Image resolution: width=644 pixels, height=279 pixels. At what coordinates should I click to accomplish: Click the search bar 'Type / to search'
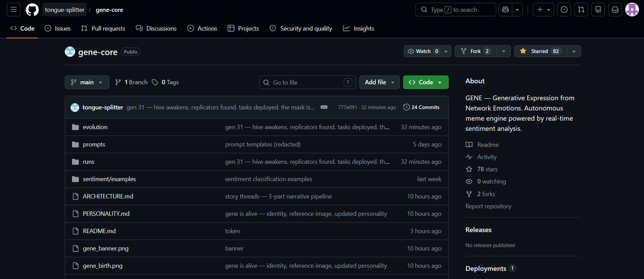tap(456, 10)
